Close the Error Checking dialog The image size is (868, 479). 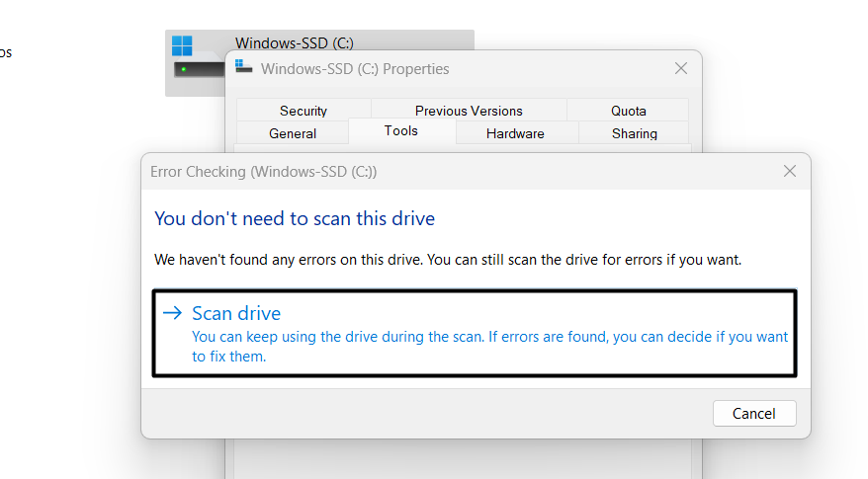click(789, 171)
